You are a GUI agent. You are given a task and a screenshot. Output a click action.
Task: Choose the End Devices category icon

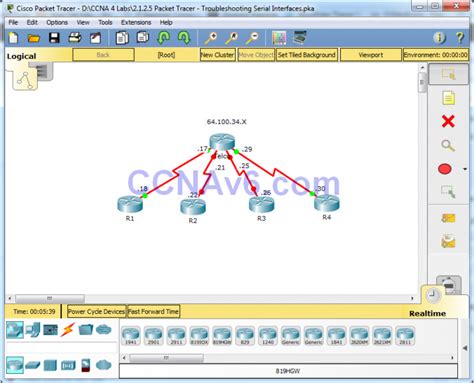point(32,330)
